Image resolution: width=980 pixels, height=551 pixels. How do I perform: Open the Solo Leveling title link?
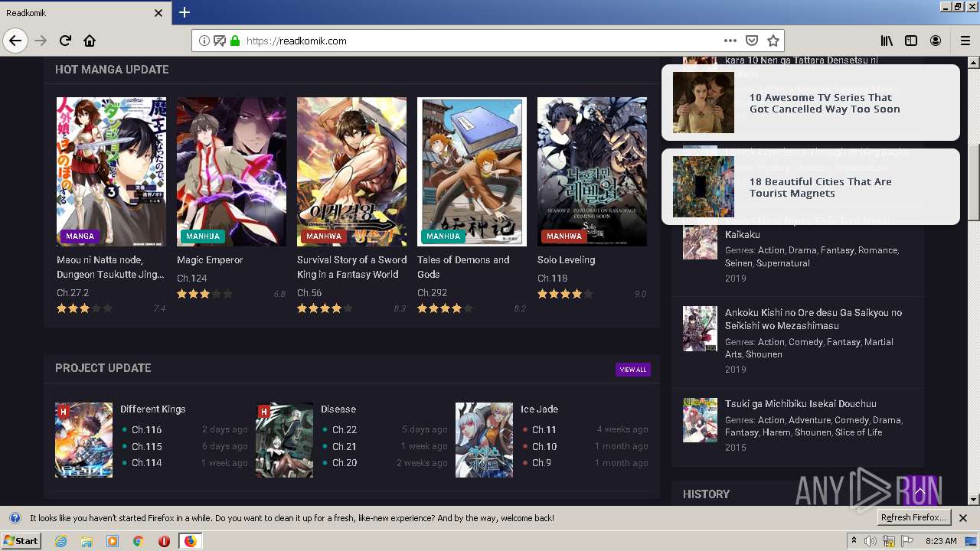566,260
